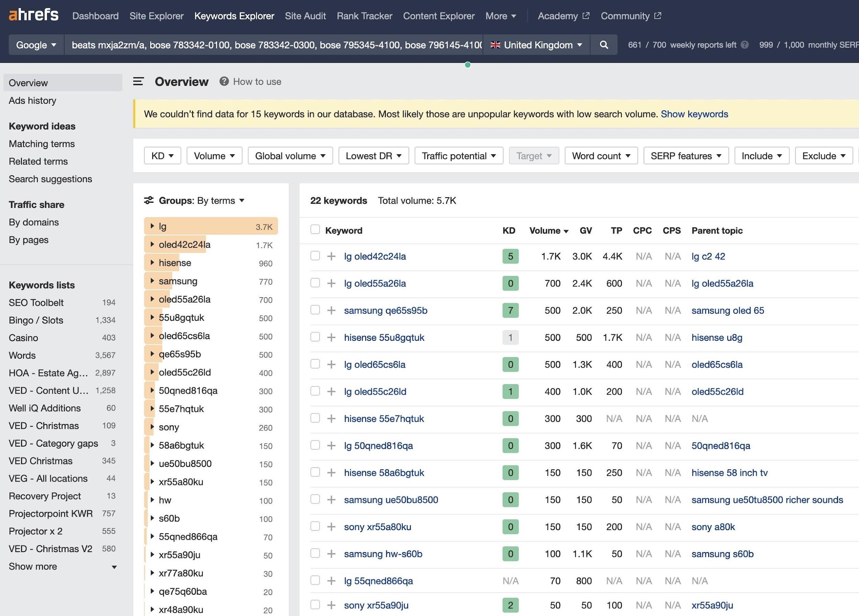Select United Kingdom region dropdown
The height and width of the screenshot is (616, 859).
pyautogui.click(x=537, y=45)
